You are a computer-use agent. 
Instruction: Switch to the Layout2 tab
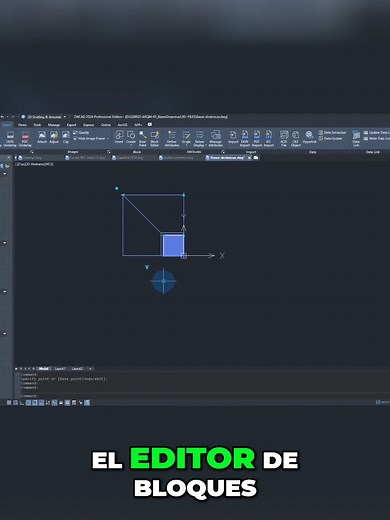tap(77, 369)
